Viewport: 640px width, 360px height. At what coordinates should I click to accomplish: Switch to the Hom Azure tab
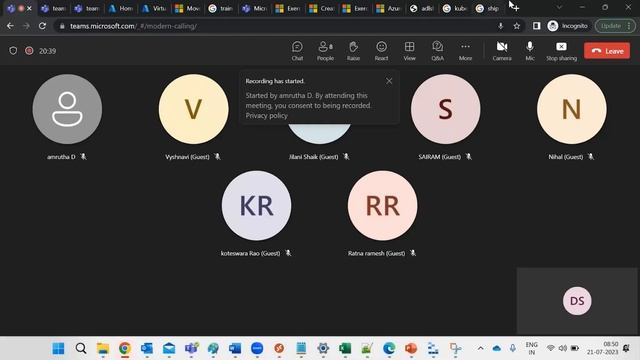point(121,8)
